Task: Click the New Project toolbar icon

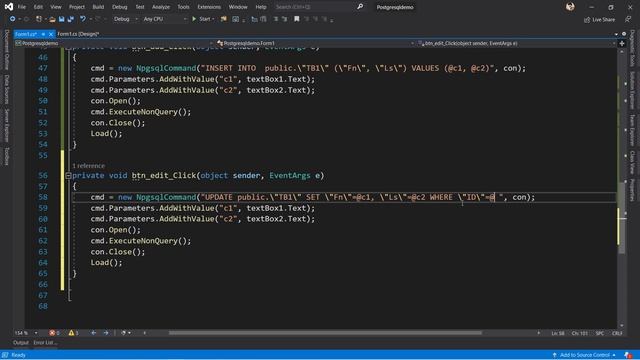Action: click(x=39, y=19)
